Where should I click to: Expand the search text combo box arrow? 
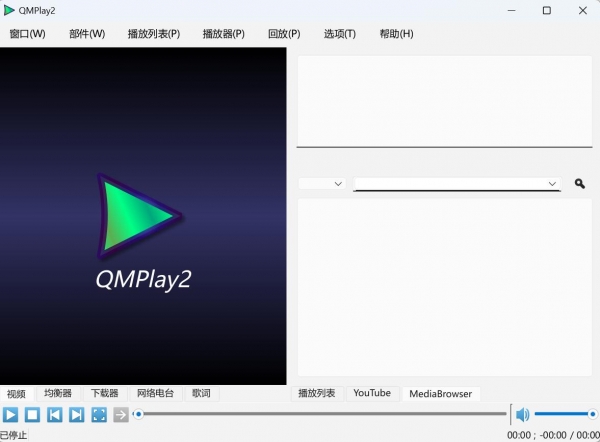pos(552,184)
